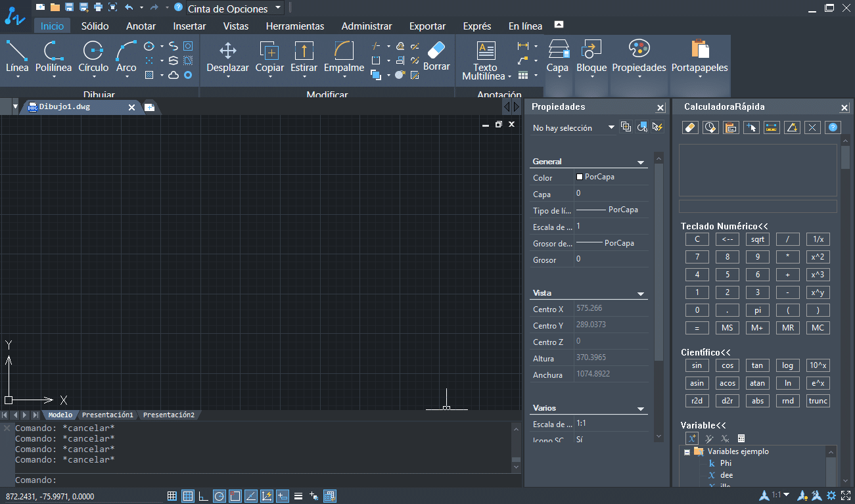Collapse the Variables ejemplo tree node
The image size is (855, 504).
pyautogui.click(x=687, y=452)
